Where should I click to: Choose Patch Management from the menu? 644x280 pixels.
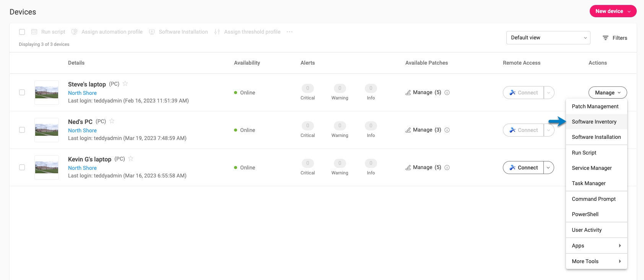(x=597, y=106)
